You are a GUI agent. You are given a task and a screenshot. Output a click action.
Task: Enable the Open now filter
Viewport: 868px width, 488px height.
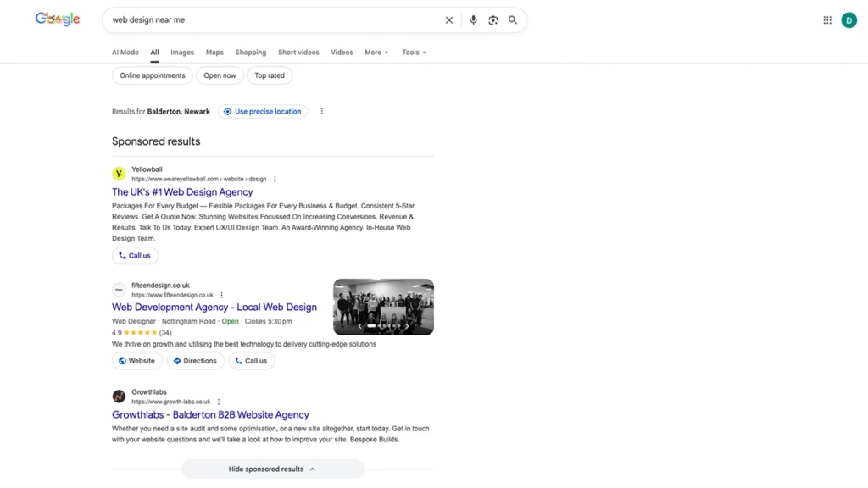tap(220, 75)
